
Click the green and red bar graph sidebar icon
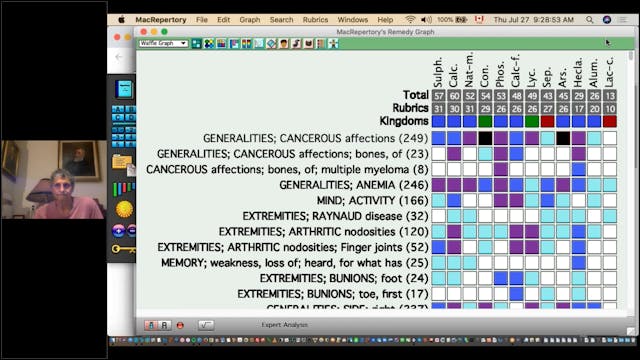click(x=123, y=189)
